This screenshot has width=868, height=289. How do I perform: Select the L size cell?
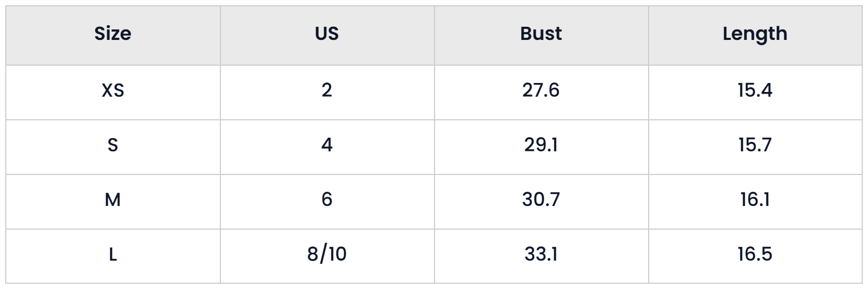pos(113,256)
